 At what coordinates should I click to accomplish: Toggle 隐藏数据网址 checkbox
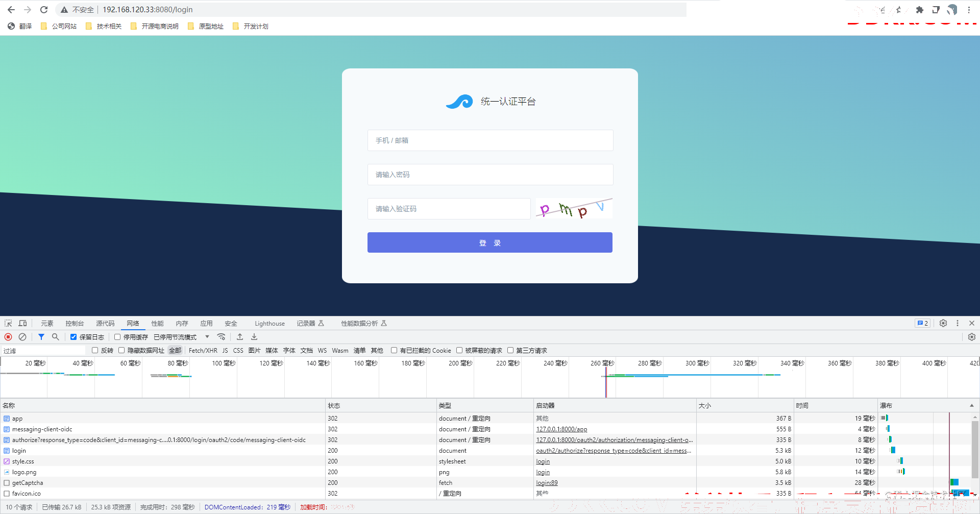[x=121, y=350]
